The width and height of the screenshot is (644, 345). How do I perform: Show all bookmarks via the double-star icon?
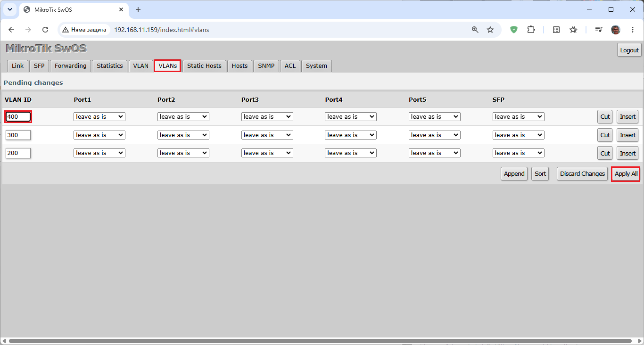click(573, 30)
